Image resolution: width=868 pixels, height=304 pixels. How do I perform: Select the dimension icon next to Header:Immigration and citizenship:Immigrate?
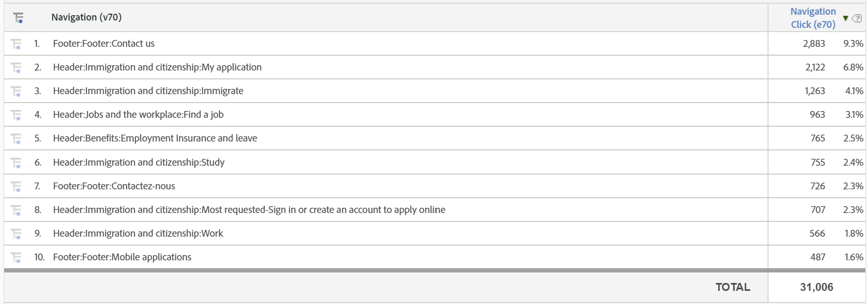[16, 90]
